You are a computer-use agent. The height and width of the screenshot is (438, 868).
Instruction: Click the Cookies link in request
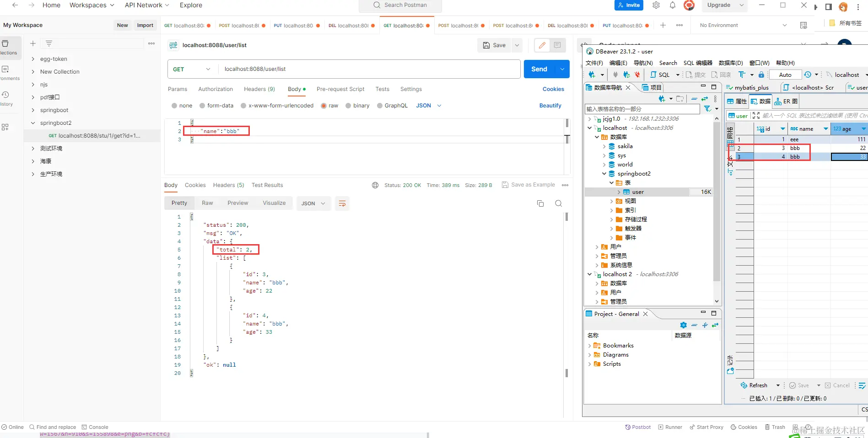[553, 89]
